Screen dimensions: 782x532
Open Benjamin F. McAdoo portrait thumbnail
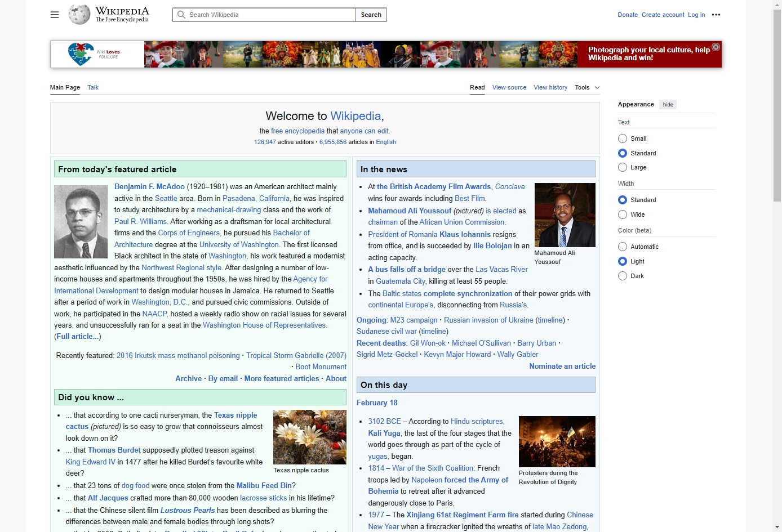point(81,222)
